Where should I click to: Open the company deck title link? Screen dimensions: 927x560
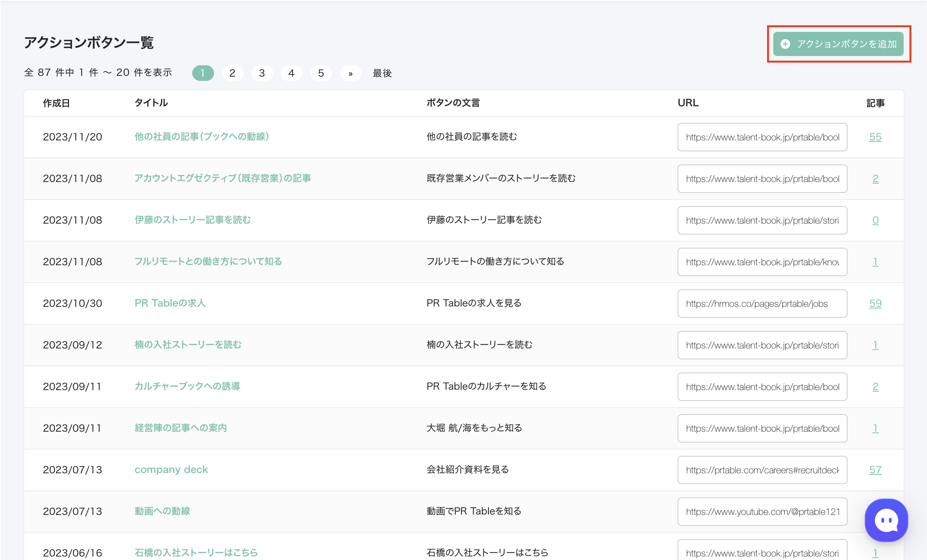point(171,469)
